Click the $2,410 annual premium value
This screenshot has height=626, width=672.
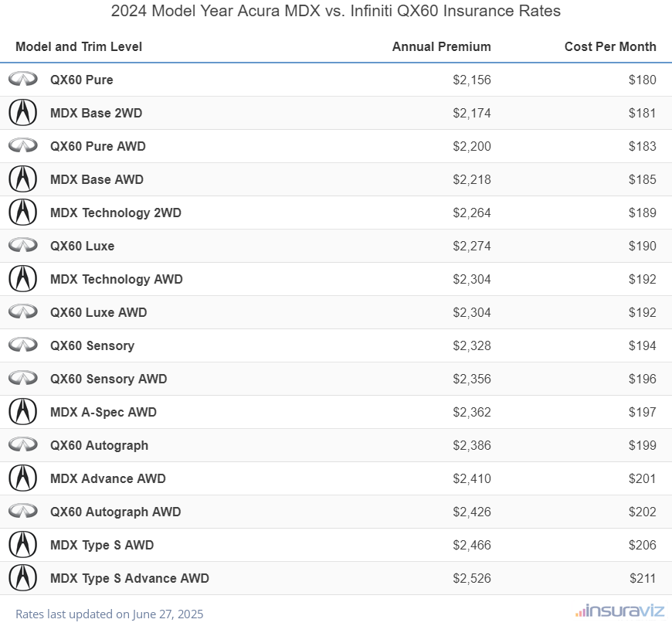472,478
